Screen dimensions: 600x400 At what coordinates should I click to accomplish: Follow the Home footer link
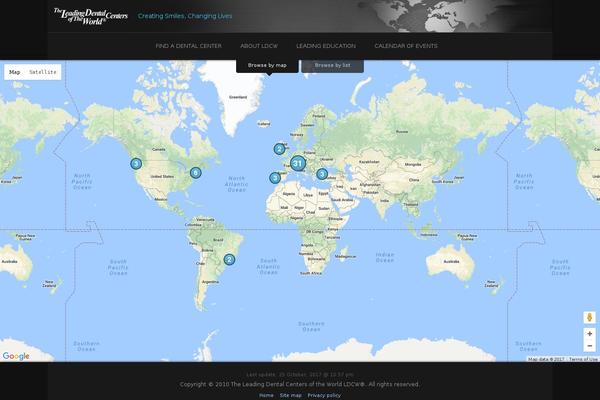[x=266, y=395]
